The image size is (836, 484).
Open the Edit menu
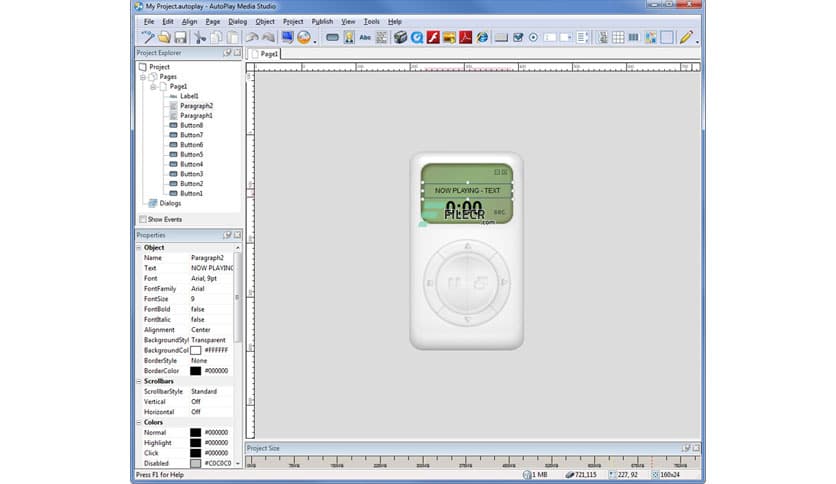(x=168, y=22)
